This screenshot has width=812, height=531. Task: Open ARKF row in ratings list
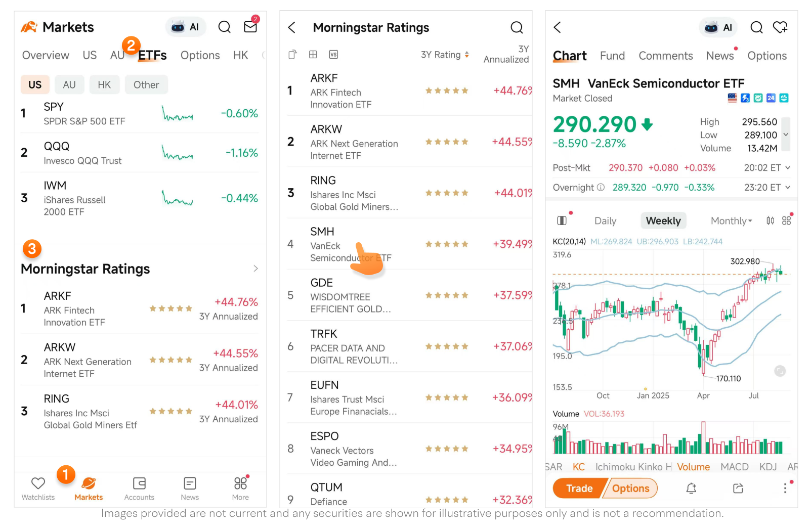pyautogui.click(x=410, y=91)
